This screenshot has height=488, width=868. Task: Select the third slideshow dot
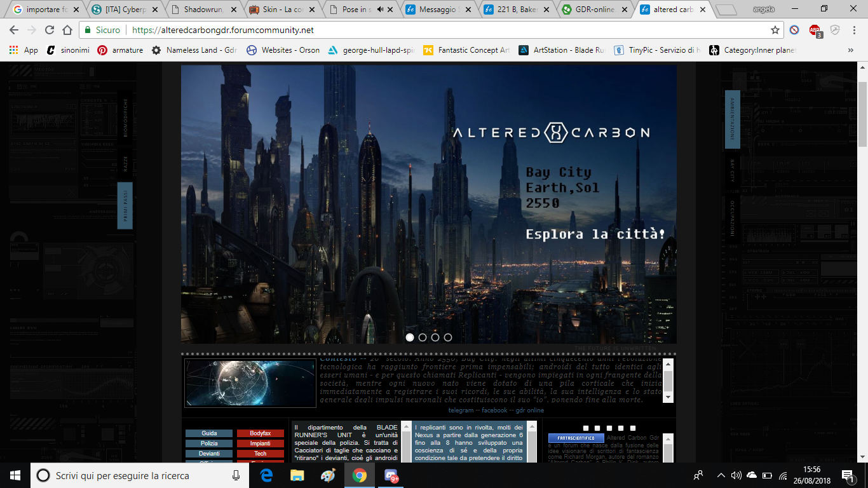435,337
